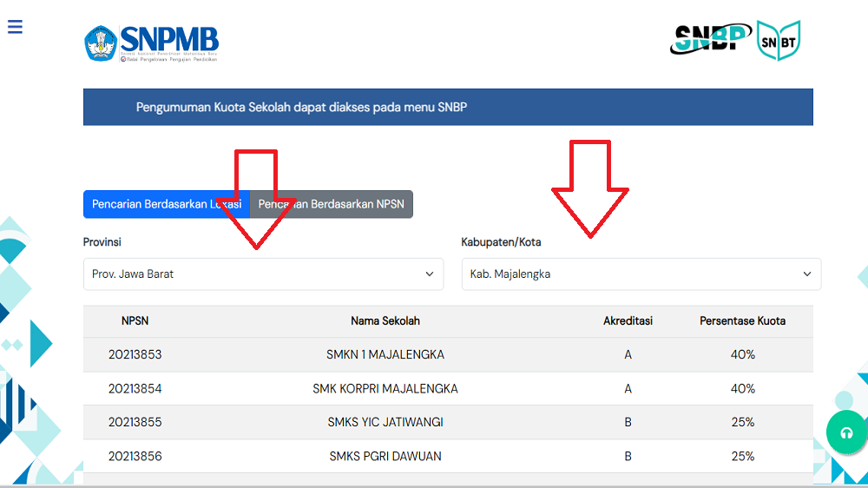Open the green headset support button
The image size is (868, 488).
click(846, 432)
